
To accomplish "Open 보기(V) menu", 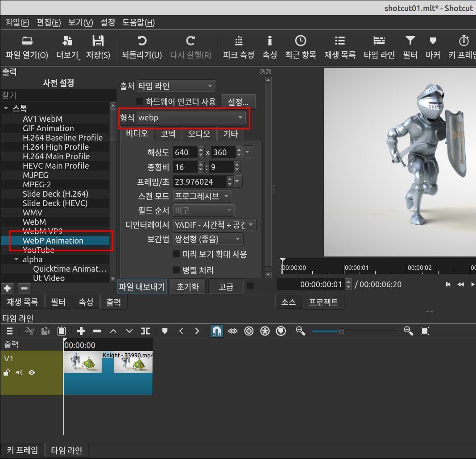I will pos(80,22).
